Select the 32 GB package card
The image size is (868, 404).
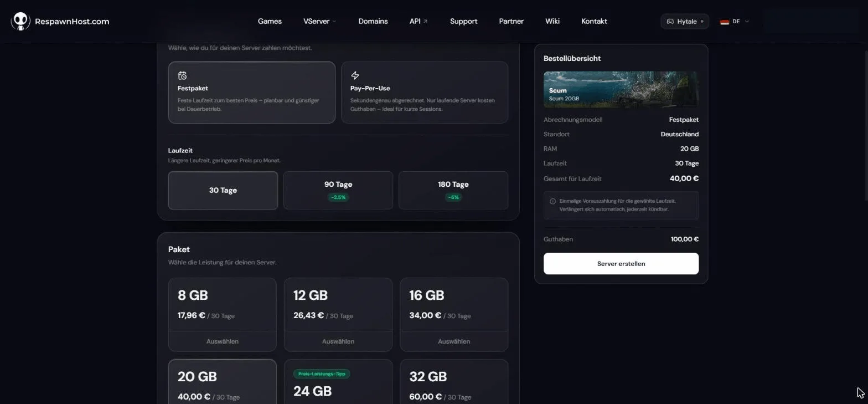coord(454,382)
